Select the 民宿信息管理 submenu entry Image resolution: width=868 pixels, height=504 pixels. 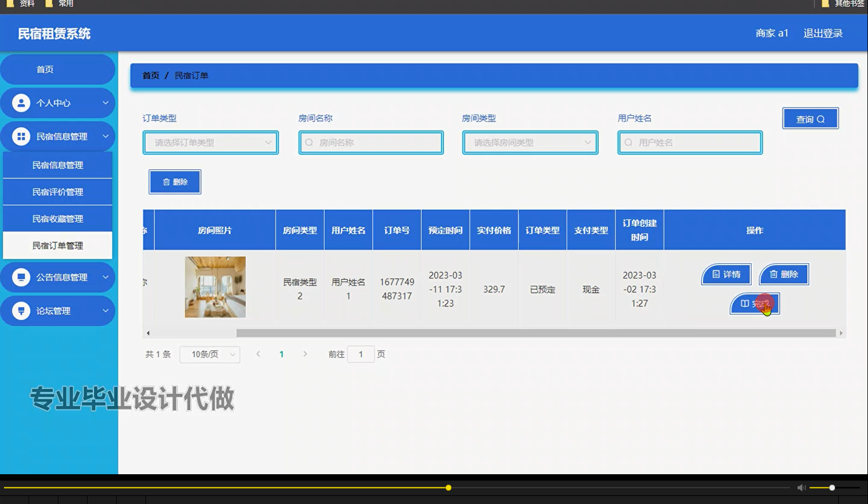[x=57, y=164]
